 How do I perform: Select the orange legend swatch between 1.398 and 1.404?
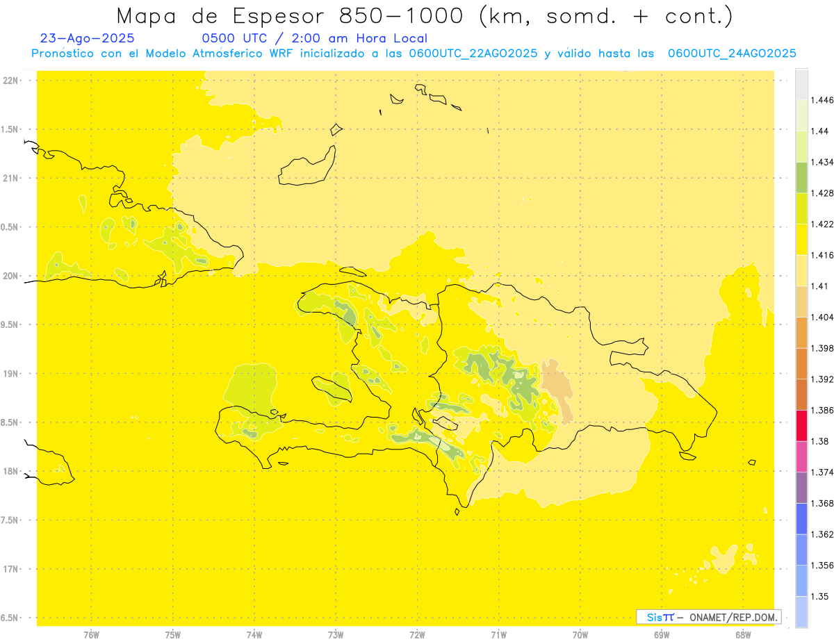801,333
